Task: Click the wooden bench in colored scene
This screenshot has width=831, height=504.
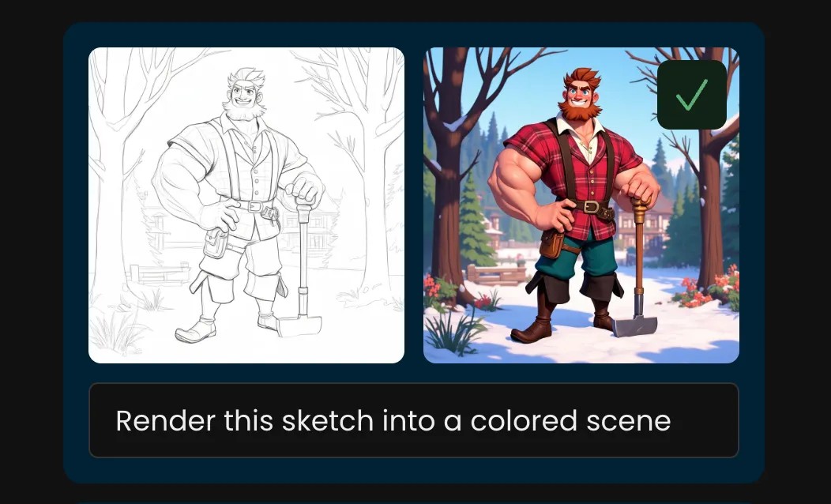Action: click(496, 275)
